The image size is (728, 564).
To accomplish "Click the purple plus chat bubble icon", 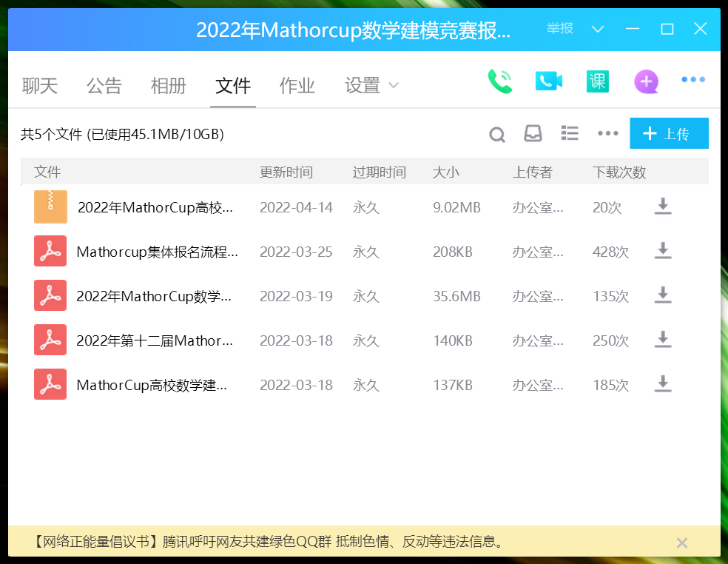I will click(646, 81).
